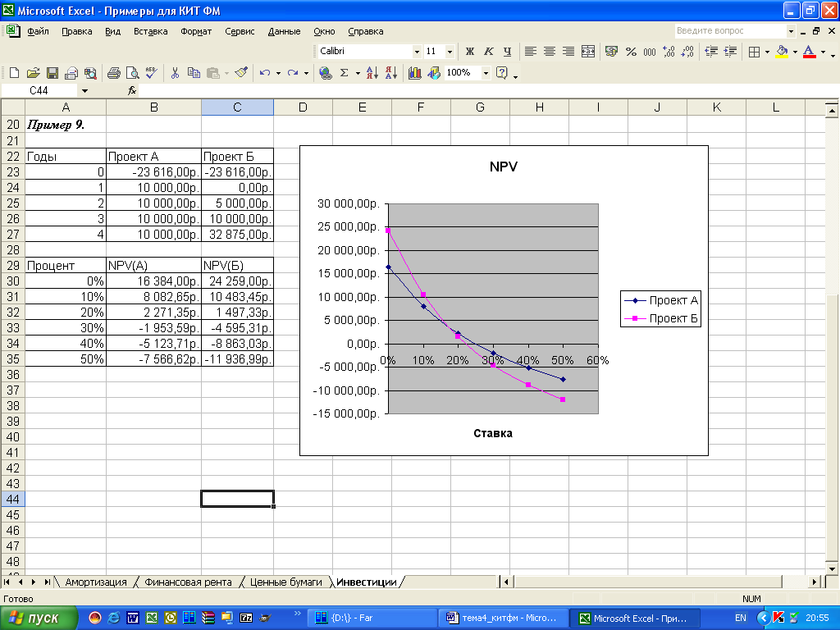
Task: Open the Файл menu
Action: pyautogui.click(x=38, y=31)
